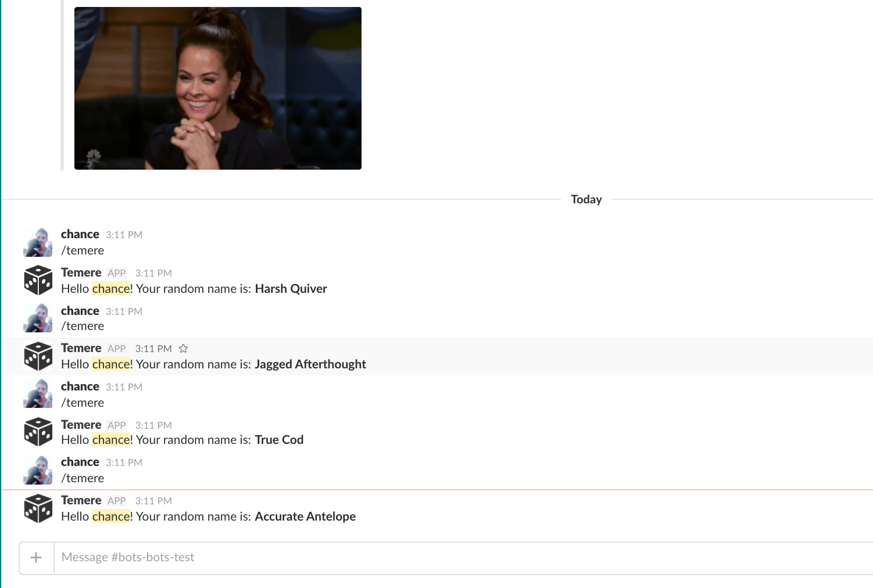The width and height of the screenshot is (873, 588).
Task: Click the 'Today' date divider label
Action: [x=586, y=199]
